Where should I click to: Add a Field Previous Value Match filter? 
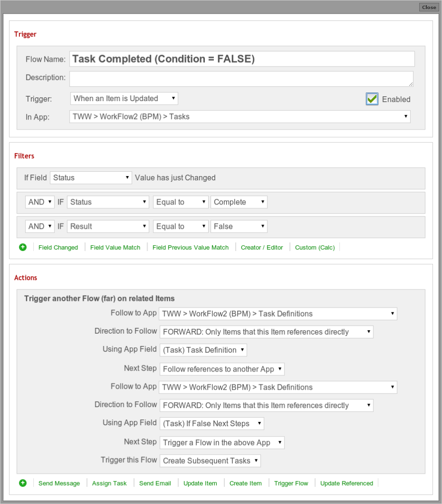(x=191, y=248)
